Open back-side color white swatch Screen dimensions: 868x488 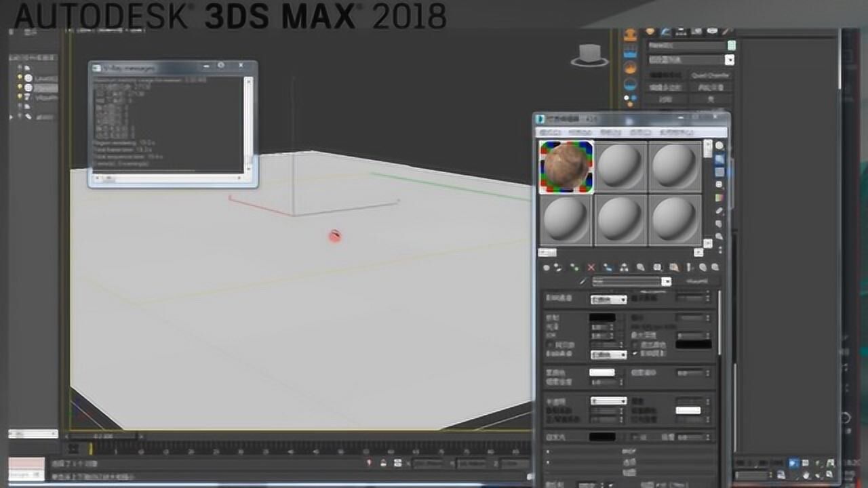[x=688, y=410]
